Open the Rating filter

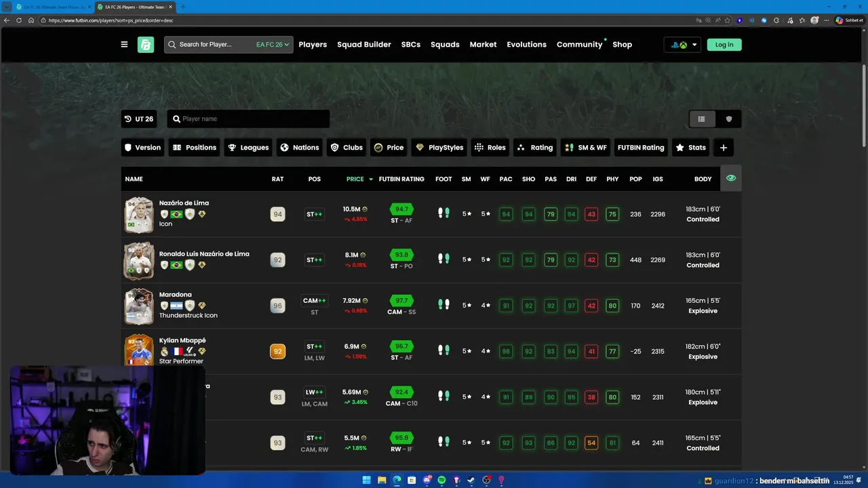point(535,147)
